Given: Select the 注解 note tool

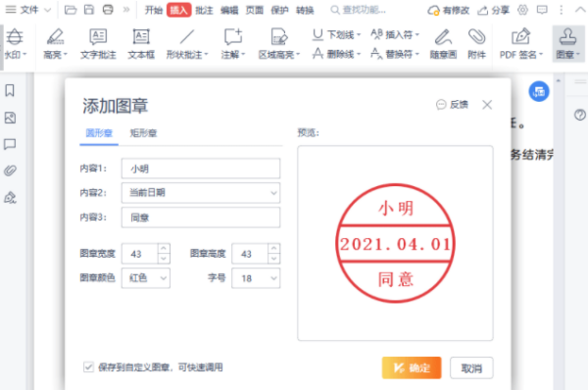Looking at the screenshot, I should pyautogui.click(x=233, y=44).
